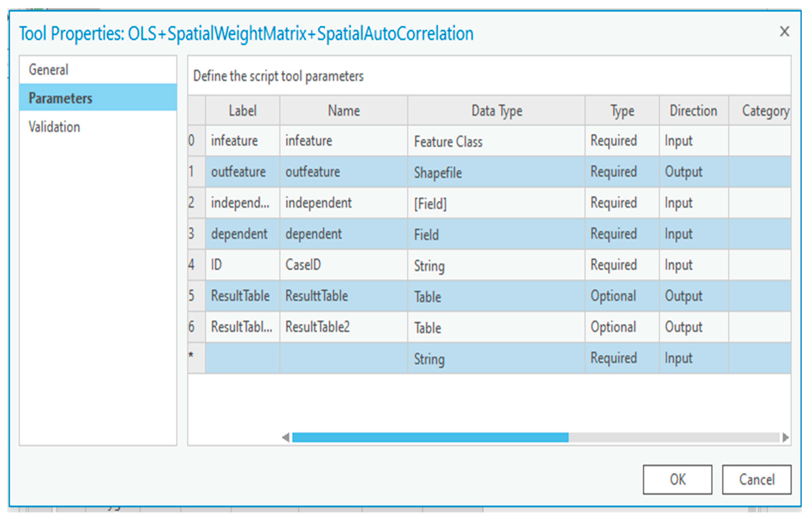The width and height of the screenshot is (812, 523).
Task: Select row header number 3
Action: coord(196,234)
